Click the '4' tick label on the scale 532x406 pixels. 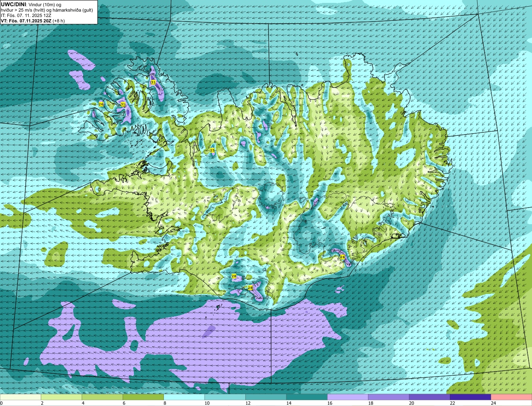pyautogui.click(x=83, y=403)
